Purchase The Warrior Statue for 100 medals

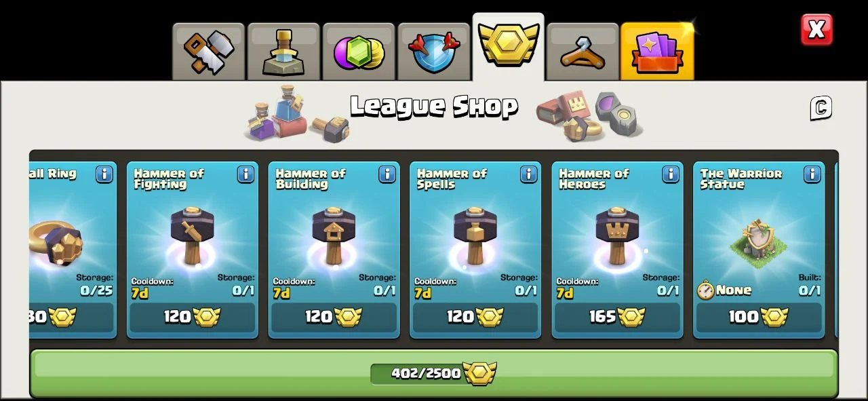759,317
